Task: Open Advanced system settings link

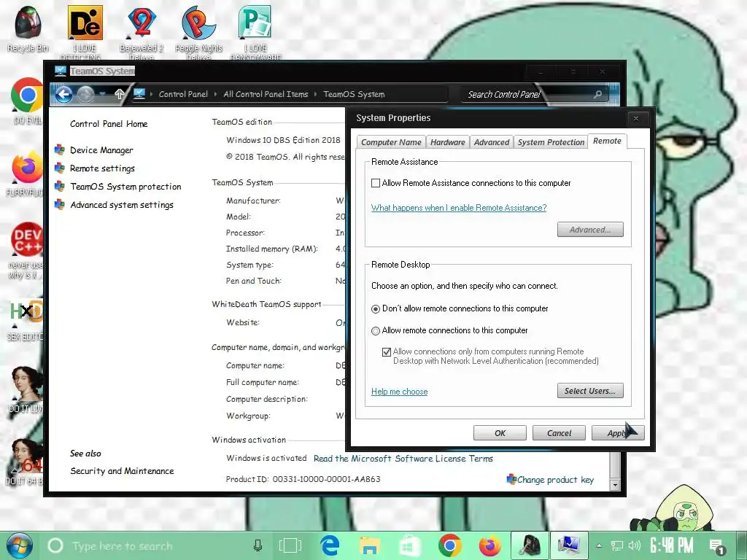Action: coord(122,205)
